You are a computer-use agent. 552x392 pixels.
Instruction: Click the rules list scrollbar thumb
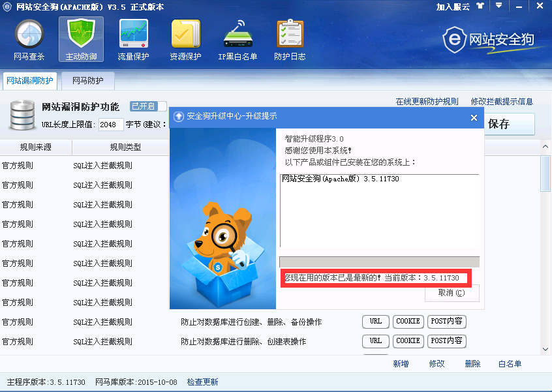tap(545, 173)
